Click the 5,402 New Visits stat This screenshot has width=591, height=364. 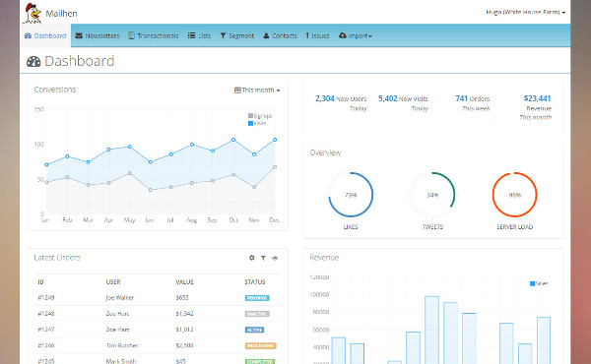403,103
